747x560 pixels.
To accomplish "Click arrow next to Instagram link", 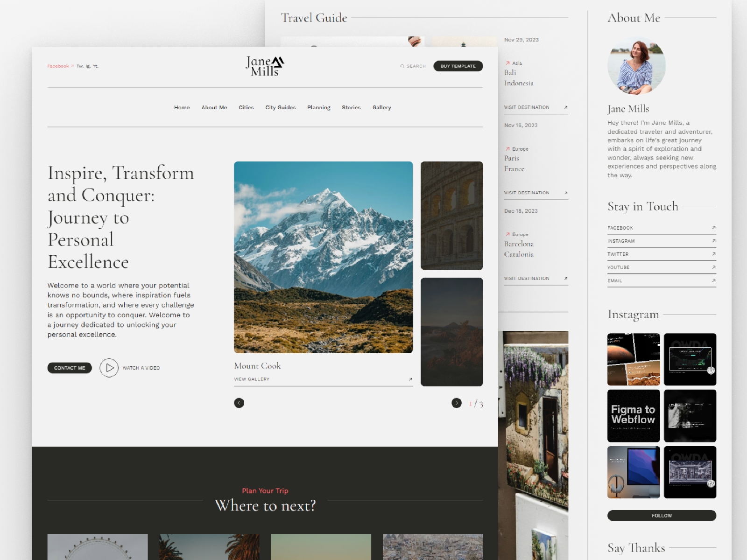I will click(713, 241).
